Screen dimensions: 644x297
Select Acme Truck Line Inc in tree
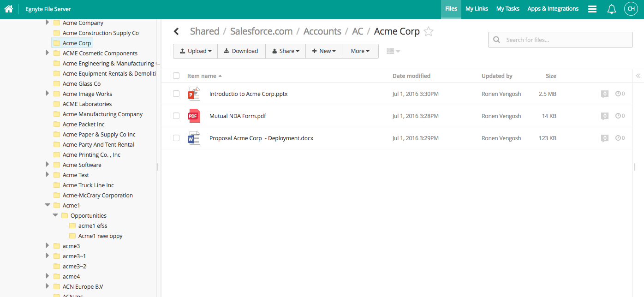pos(88,185)
